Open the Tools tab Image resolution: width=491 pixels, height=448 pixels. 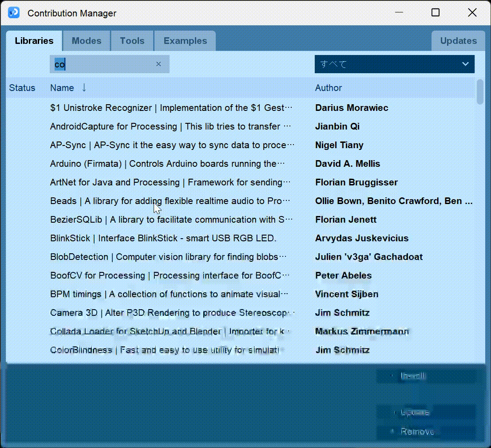point(132,41)
